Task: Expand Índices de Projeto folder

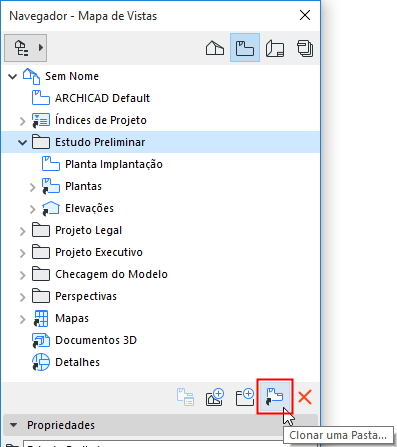Action: [x=22, y=121]
